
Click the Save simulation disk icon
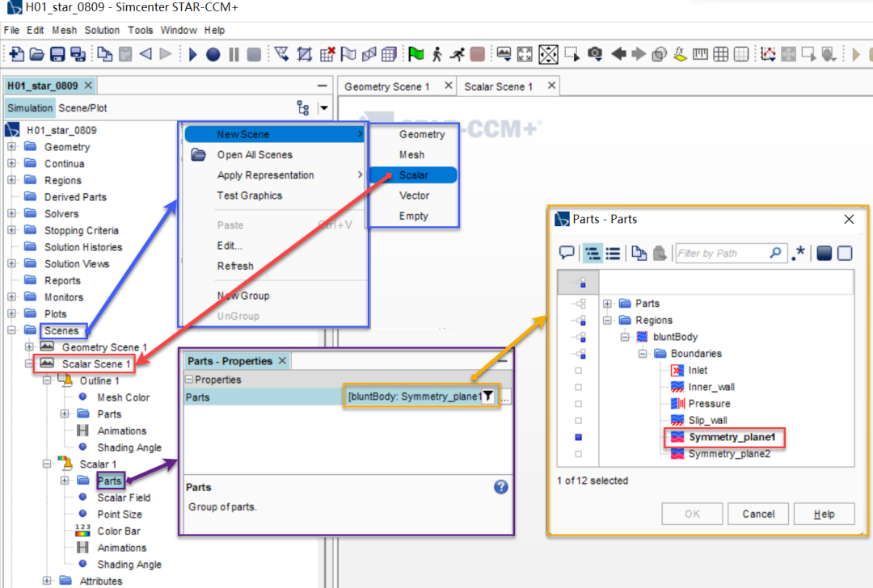[x=57, y=54]
